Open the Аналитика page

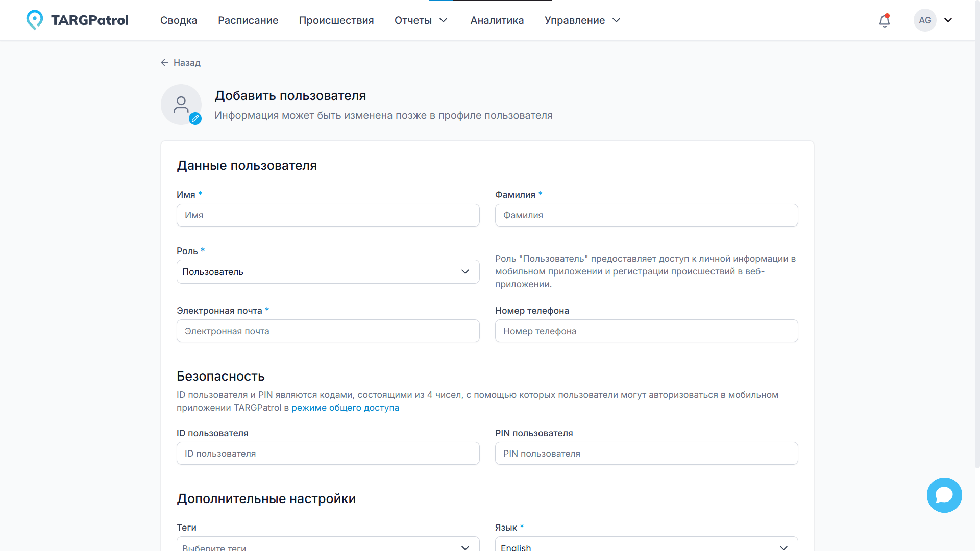click(x=497, y=20)
